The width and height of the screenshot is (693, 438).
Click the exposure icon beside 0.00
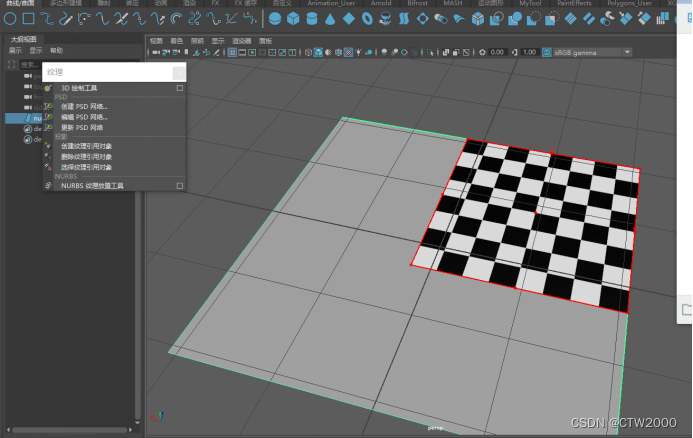tap(482, 52)
